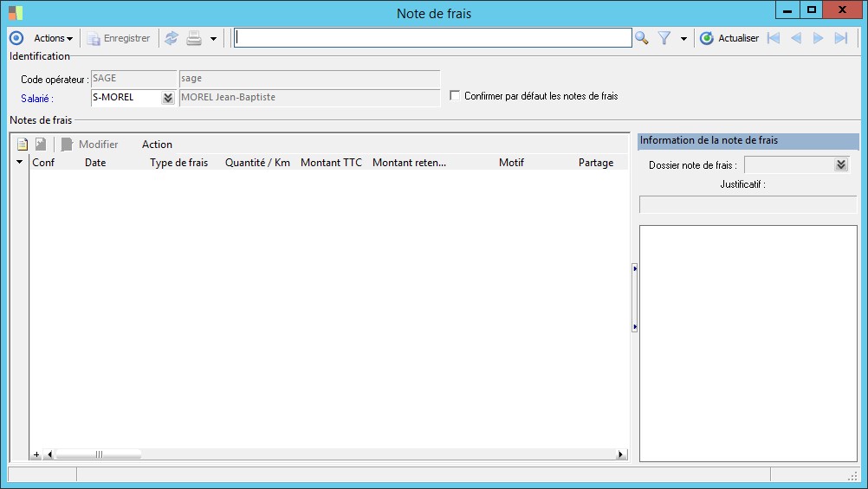This screenshot has height=489, width=868.
Task: Focus the toolbar search text field
Action: [433, 37]
